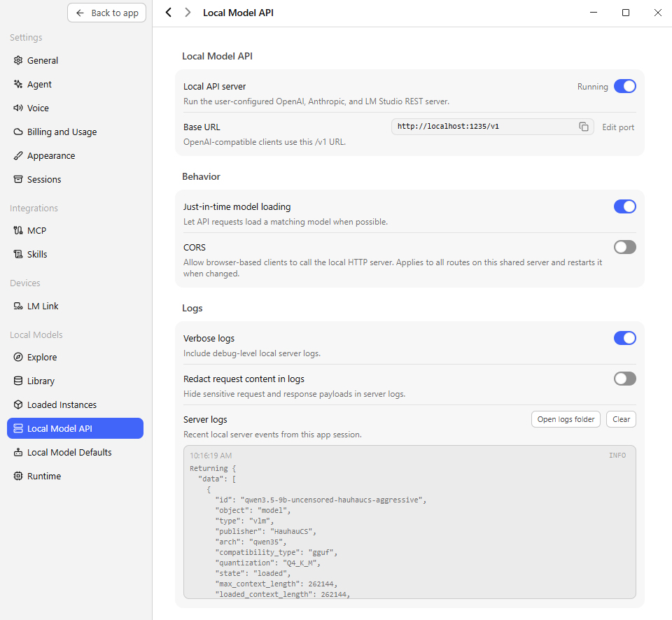This screenshot has height=620, width=672.
Task: Click the Agent sparkle icon
Action: tap(18, 84)
